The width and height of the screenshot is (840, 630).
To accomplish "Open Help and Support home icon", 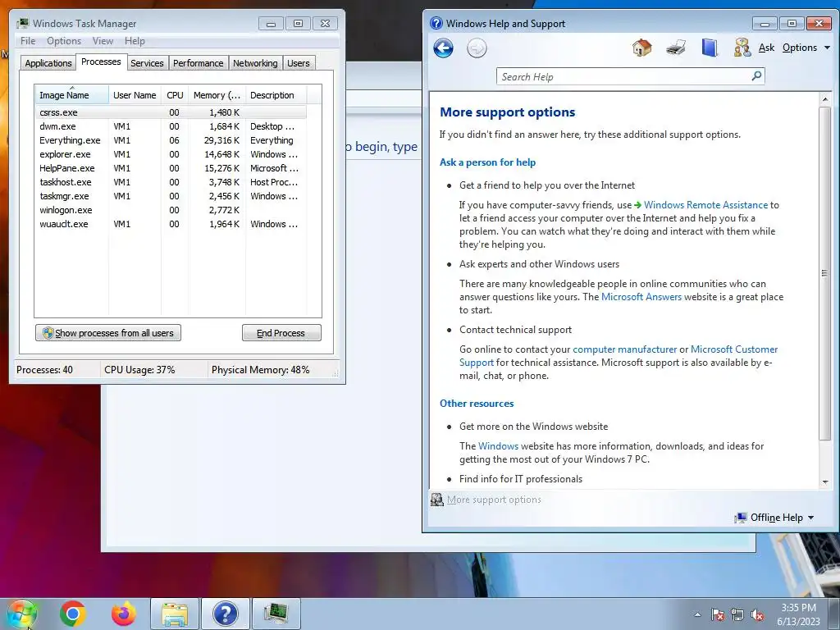I will point(641,48).
